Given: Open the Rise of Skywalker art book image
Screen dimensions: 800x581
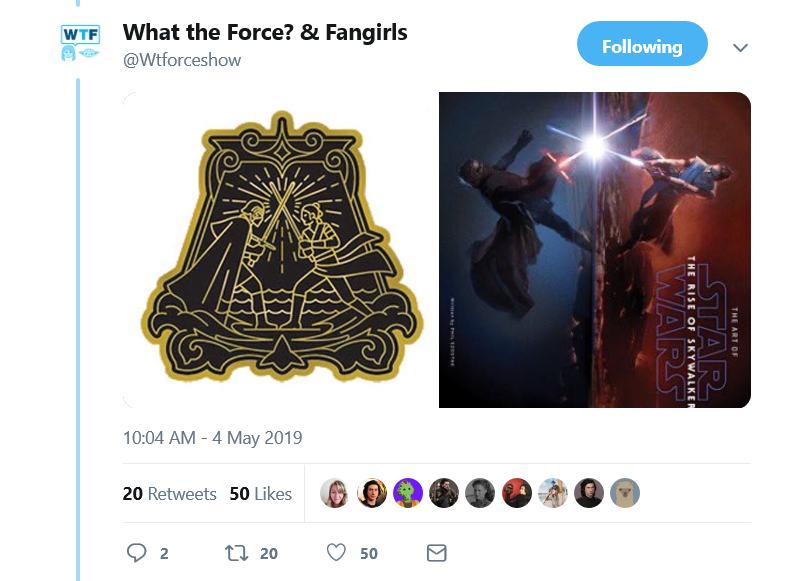Looking at the screenshot, I should click(595, 250).
